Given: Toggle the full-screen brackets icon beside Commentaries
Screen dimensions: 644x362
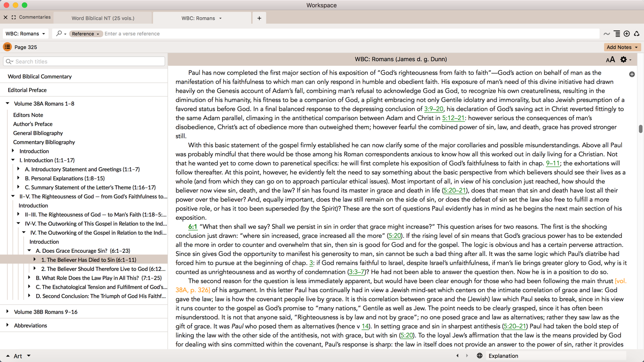Looking at the screenshot, I should pyautogui.click(x=14, y=17).
